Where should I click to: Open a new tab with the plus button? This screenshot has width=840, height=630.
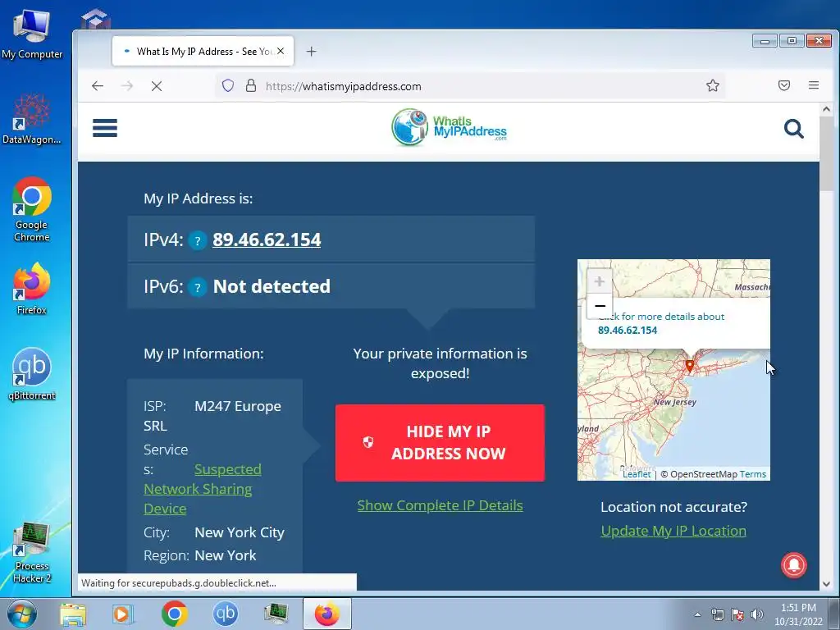(x=311, y=52)
